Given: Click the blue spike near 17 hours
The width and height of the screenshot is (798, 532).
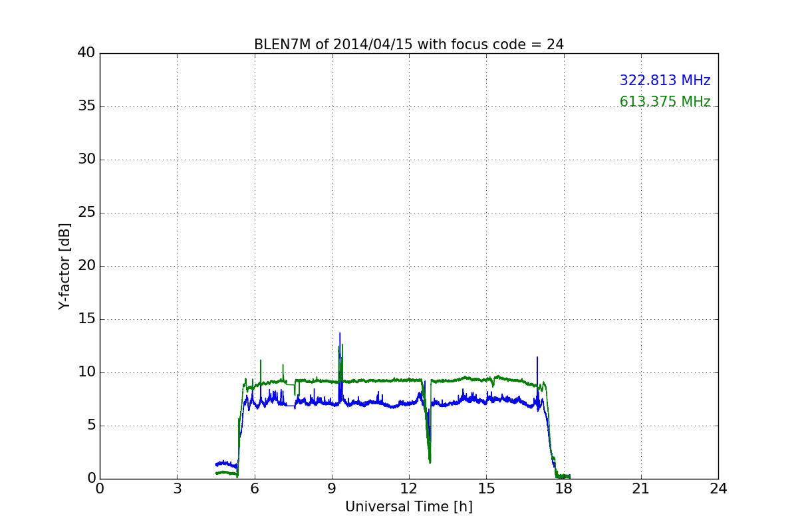Looking at the screenshot, I should 537,358.
